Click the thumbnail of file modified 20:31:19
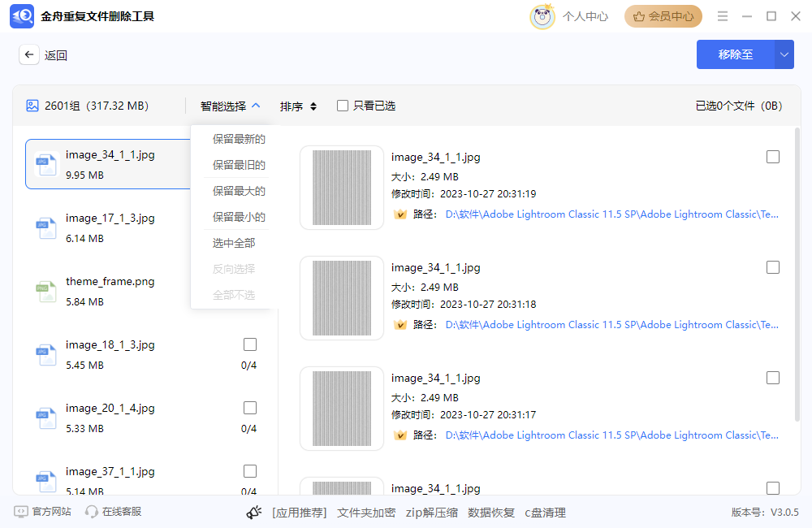The width and height of the screenshot is (812, 528). pos(342,188)
